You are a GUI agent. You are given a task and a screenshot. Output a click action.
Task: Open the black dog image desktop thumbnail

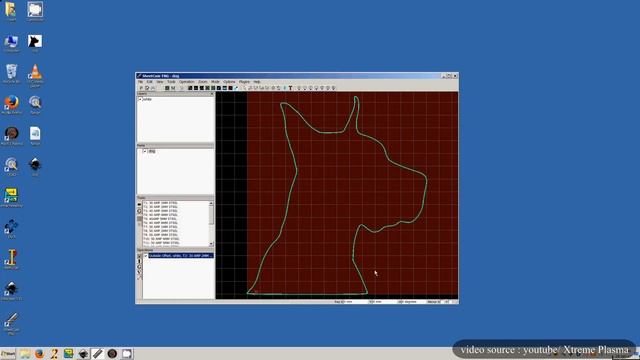click(x=35, y=41)
